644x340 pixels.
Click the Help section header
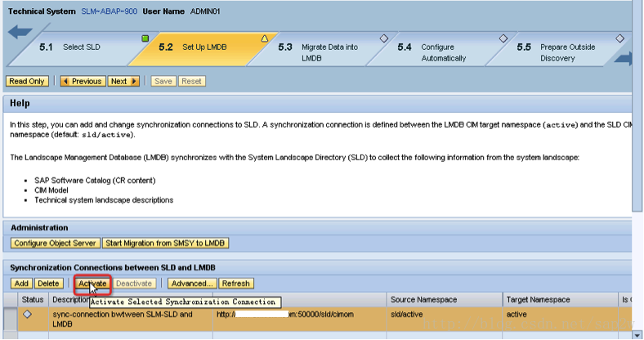[x=317, y=104]
